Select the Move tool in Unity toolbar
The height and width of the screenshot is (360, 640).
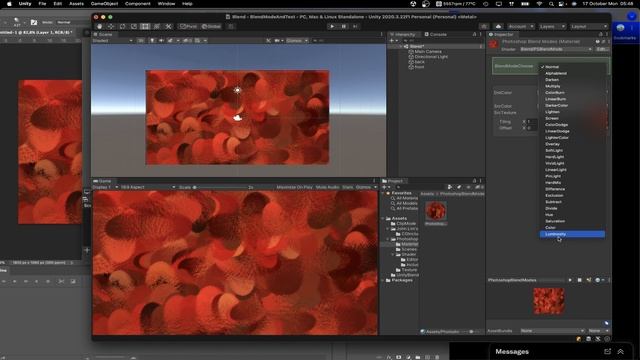tap(111, 26)
